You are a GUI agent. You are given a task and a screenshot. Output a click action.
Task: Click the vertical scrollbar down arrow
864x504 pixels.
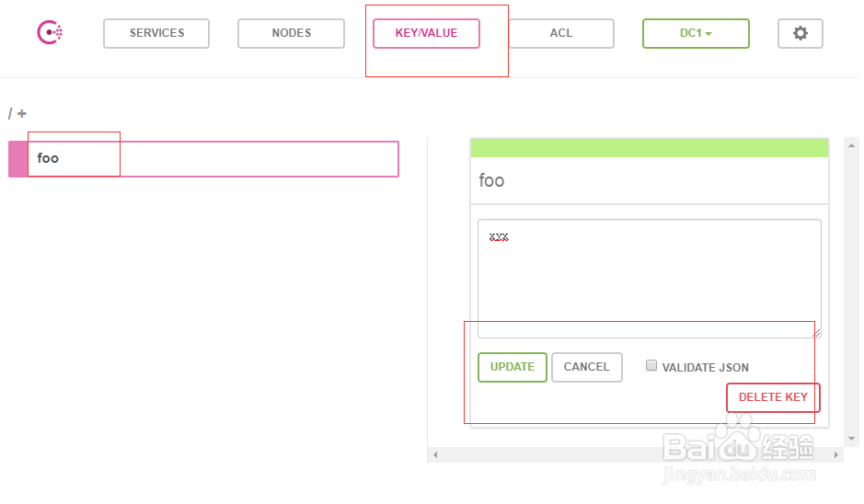851,439
